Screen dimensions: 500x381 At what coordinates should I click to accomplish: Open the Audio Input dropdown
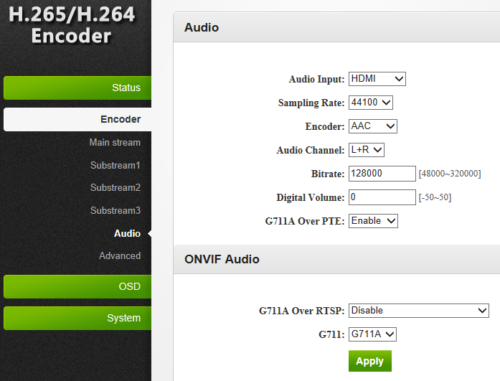point(377,79)
